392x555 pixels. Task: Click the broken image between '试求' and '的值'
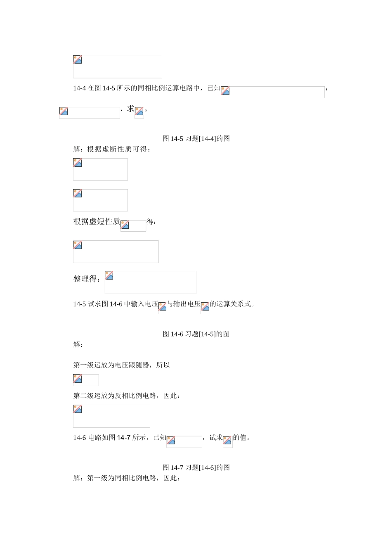click(227, 441)
